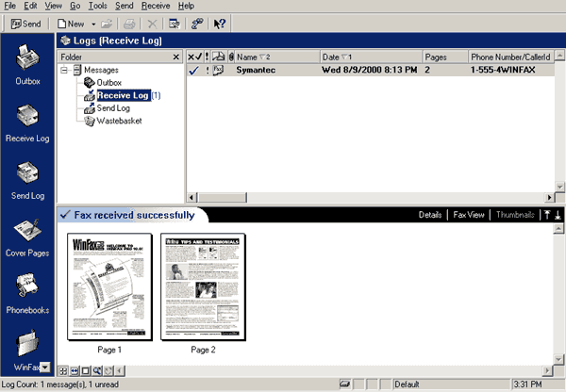Click the magnifier zoom icon
The image size is (566, 392).
pyautogui.click(x=97, y=370)
